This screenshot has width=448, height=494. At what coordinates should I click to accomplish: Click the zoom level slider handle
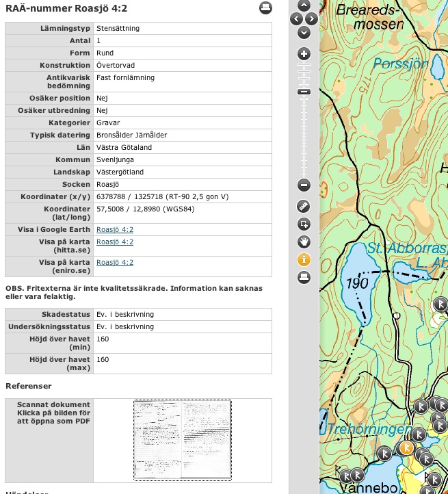[304, 92]
